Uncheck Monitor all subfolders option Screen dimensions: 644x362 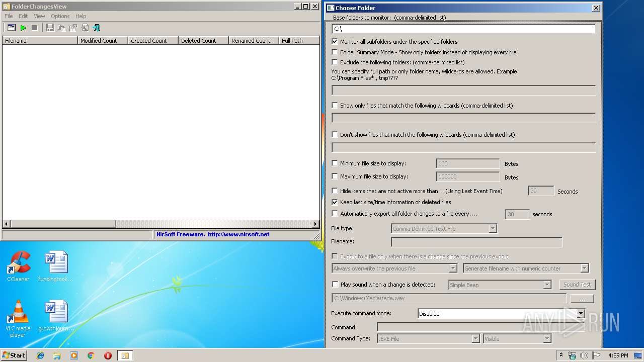(x=335, y=42)
